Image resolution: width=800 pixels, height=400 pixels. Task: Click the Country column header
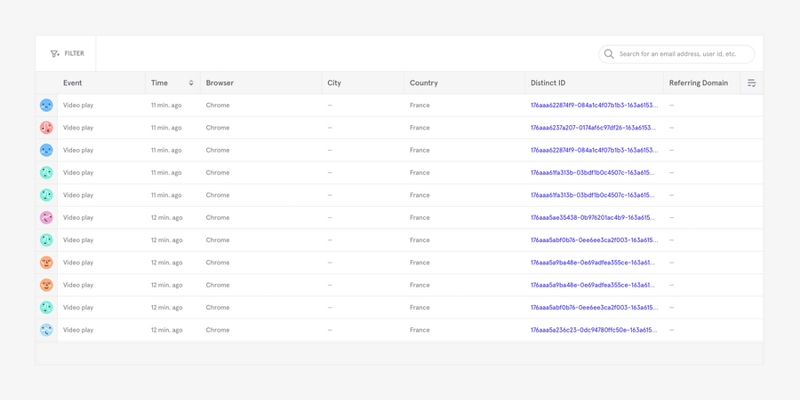coord(423,83)
